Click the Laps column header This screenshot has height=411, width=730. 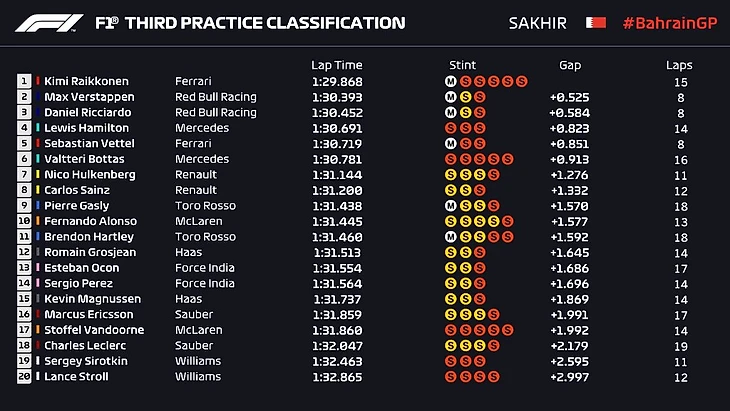pyautogui.click(x=679, y=65)
